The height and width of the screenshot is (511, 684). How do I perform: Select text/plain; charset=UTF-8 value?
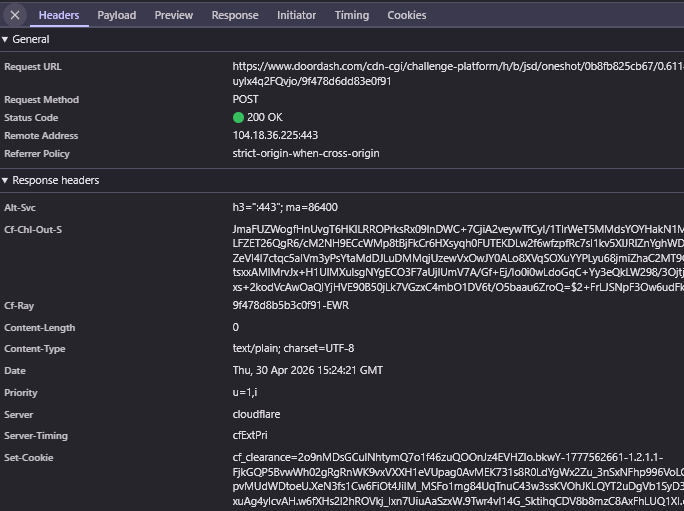(293, 348)
